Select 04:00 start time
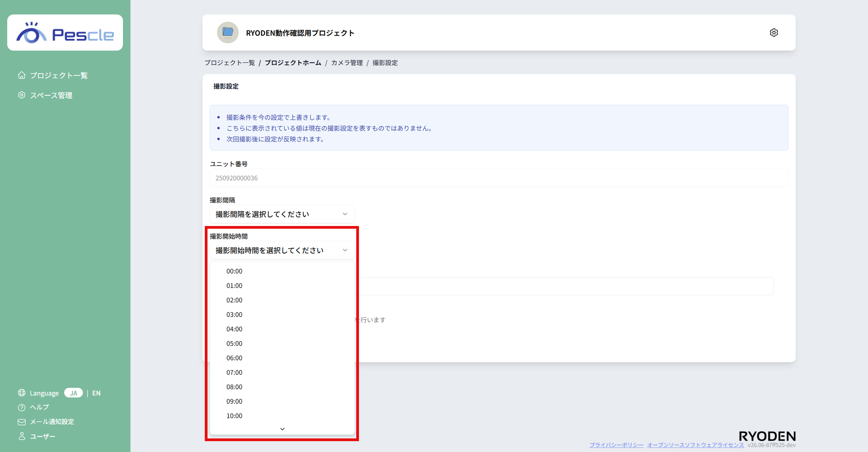This screenshot has width=868, height=452. coord(282,329)
